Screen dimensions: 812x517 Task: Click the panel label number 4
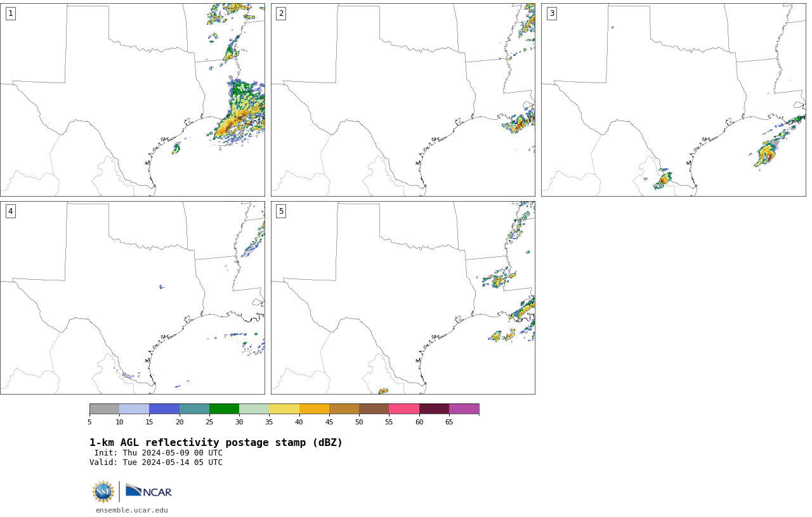[10, 211]
